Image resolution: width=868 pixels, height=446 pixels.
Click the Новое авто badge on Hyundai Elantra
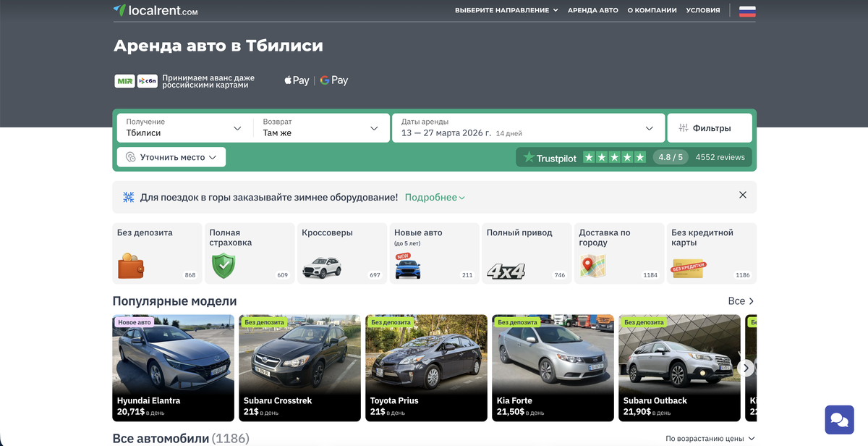(x=134, y=322)
